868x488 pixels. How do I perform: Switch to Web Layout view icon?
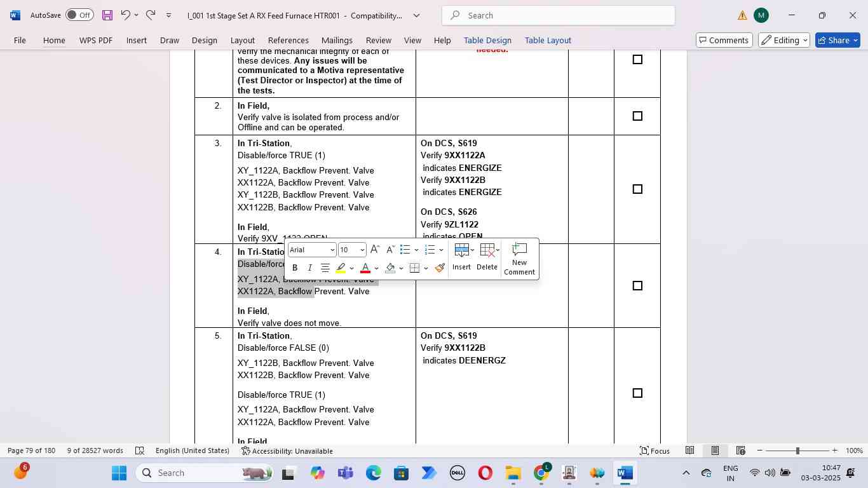tap(740, 451)
